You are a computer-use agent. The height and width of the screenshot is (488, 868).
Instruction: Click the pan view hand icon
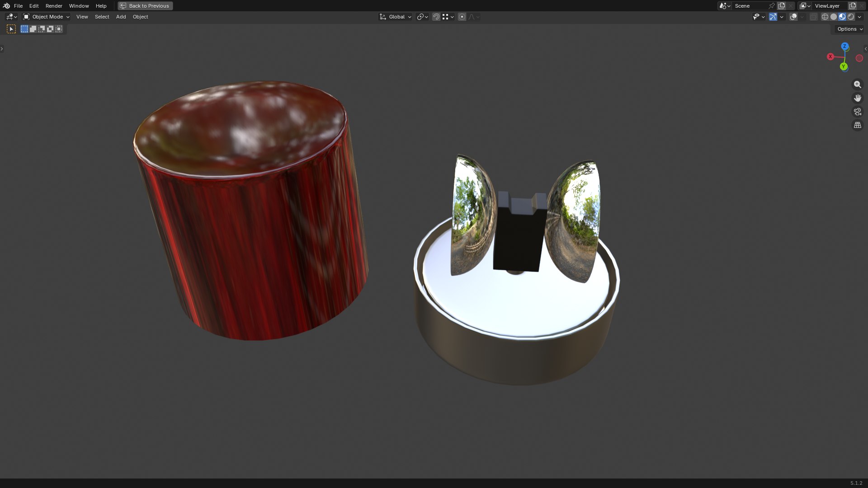point(858,98)
